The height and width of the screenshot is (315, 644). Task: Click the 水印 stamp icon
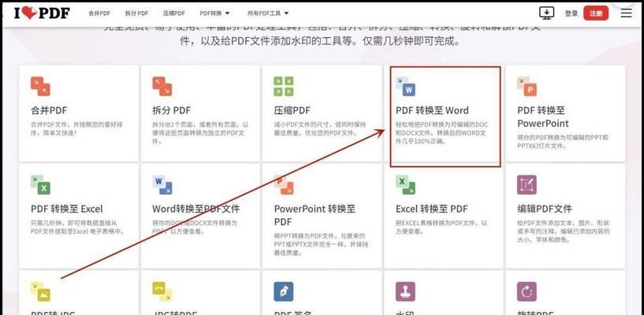click(405, 291)
